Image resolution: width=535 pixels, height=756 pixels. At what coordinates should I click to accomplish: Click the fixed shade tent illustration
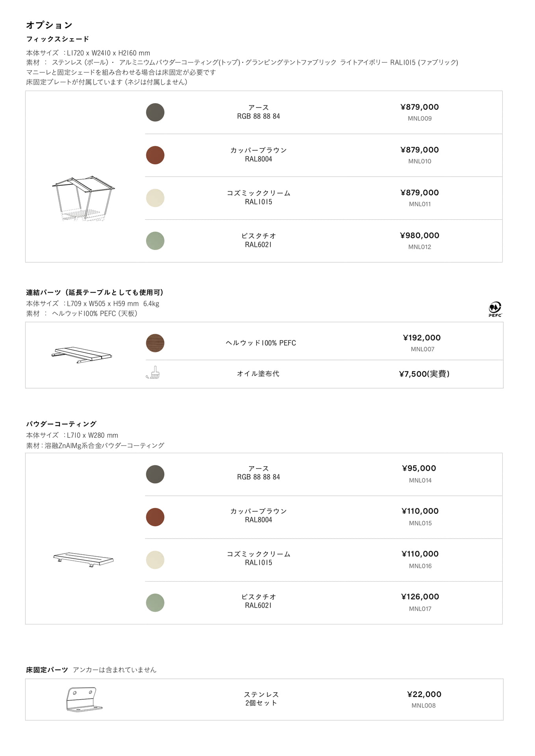83,198
